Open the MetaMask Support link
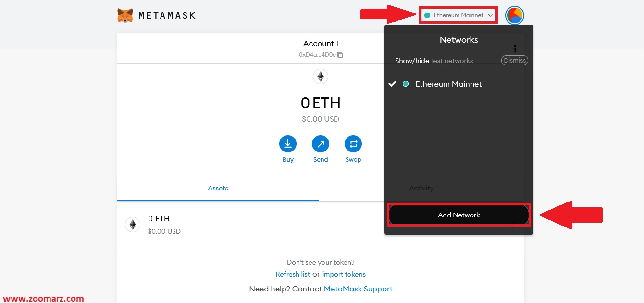The height and width of the screenshot is (303, 644). (x=358, y=289)
